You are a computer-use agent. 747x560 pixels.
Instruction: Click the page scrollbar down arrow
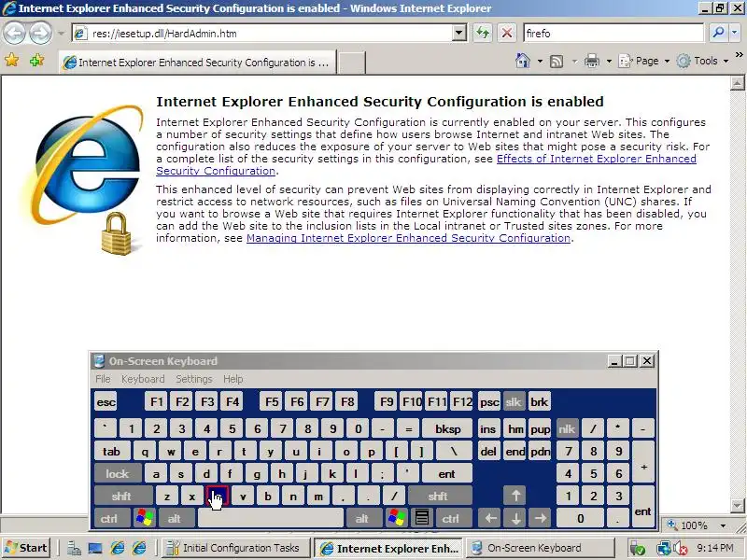point(737,505)
